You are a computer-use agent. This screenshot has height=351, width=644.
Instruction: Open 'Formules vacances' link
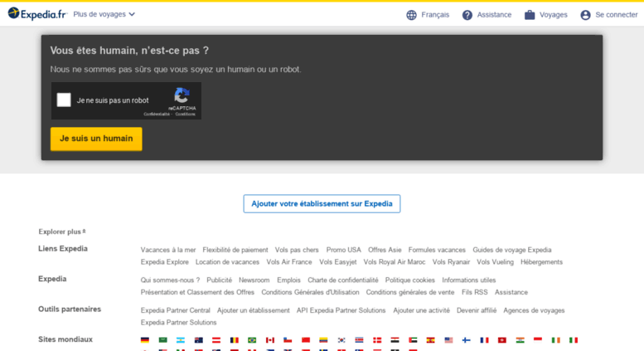click(x=437, y=250)
